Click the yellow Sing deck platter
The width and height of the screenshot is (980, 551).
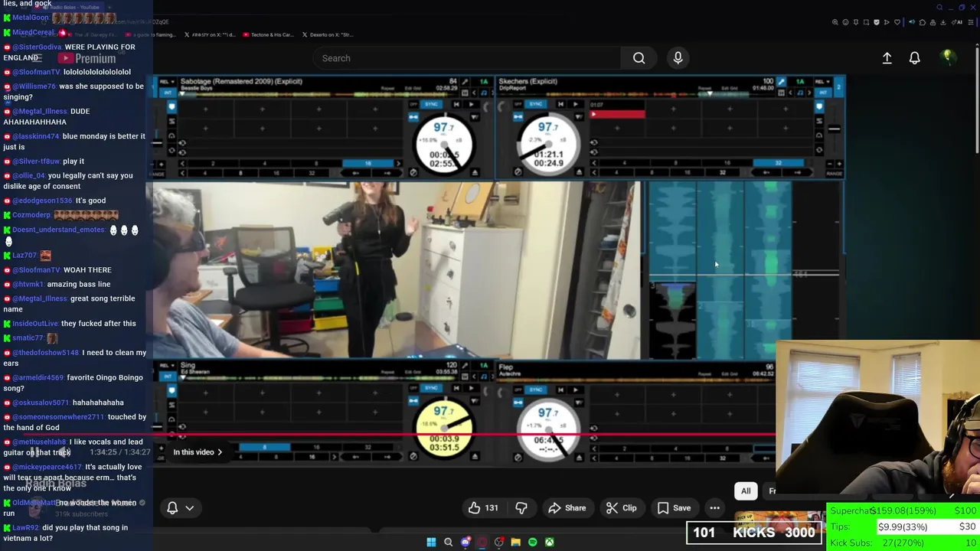[444, 429]
